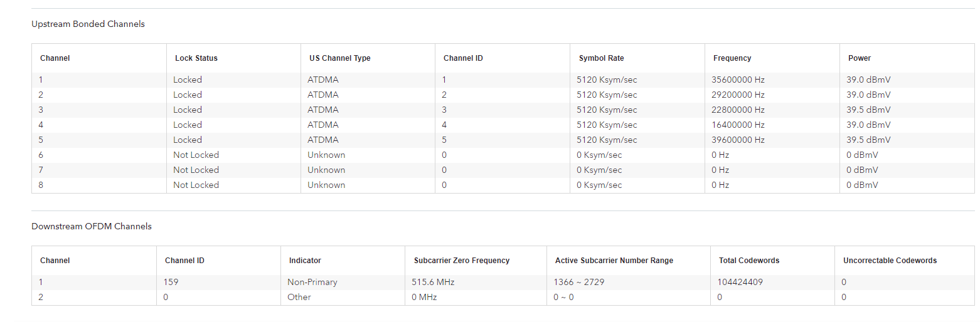Click Not Locked status in channel 7 row

[196, 170]
